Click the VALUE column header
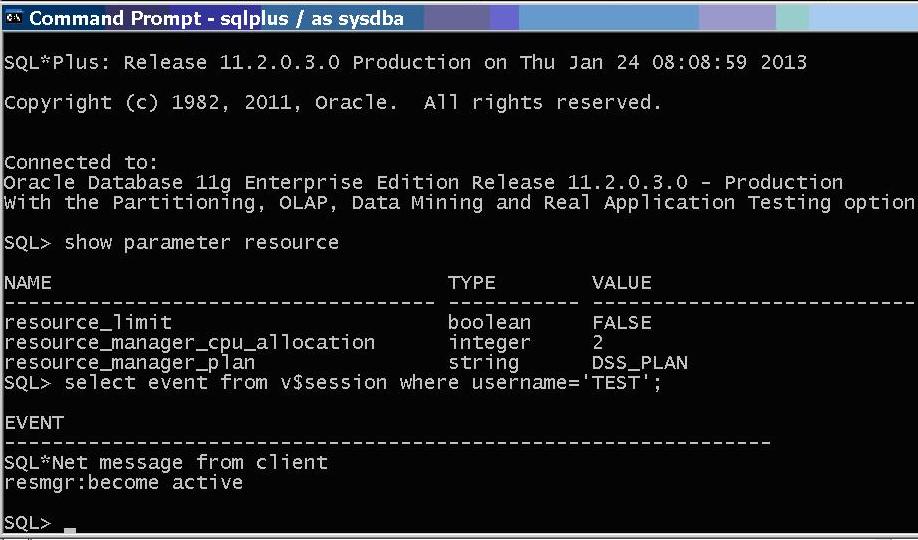This screenshot has height=540, width=918. click(622, 283)
